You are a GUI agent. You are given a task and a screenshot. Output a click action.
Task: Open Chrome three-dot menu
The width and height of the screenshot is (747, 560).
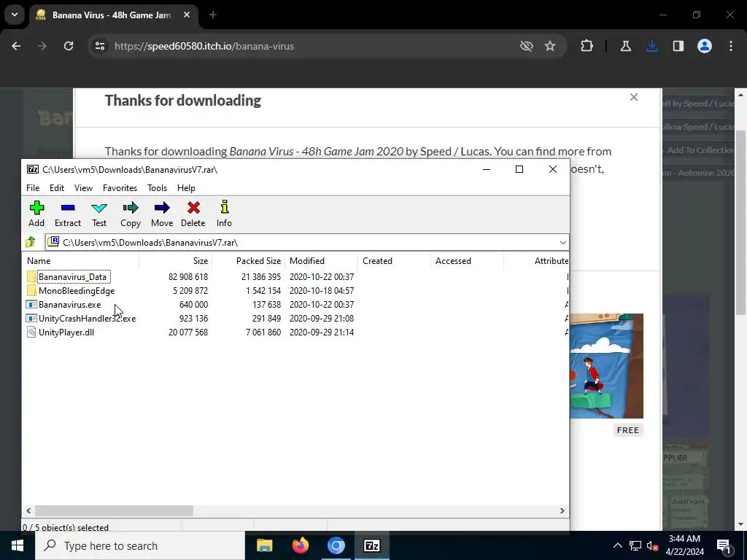[x=731, y=46]
